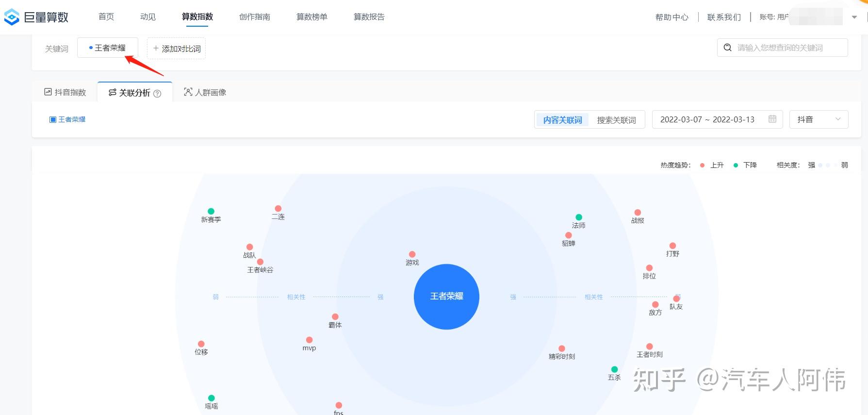Click the 王者峡谷 keyword node
Screen dimensions: 868x415
[x=260, y=262]
